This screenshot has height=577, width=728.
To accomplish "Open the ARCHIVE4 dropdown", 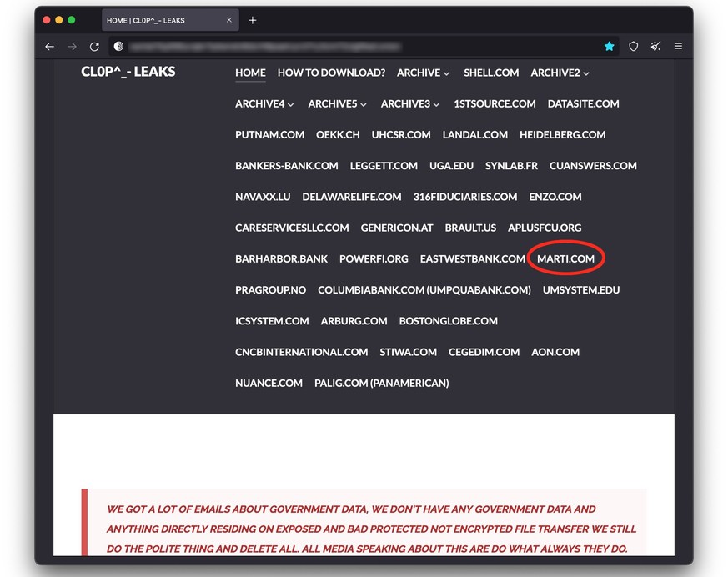I will [x=264, y=103].
